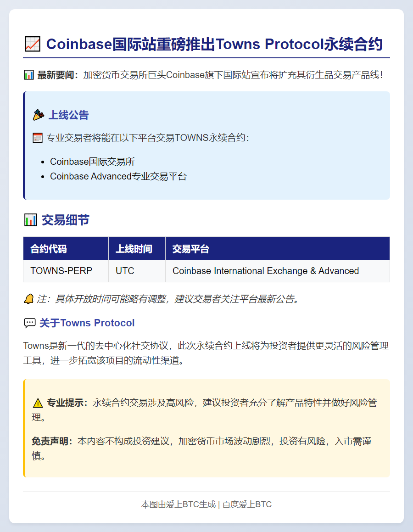Screen dimensions: 413x532
Task: Click the note text 具体开放时间可能略有调整
Action: tap(111, 299)
